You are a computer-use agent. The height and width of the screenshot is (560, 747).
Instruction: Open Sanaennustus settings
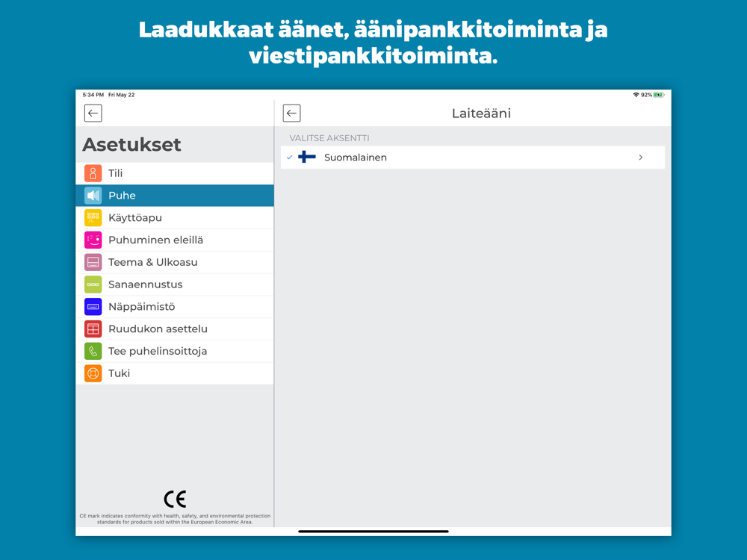175,284
